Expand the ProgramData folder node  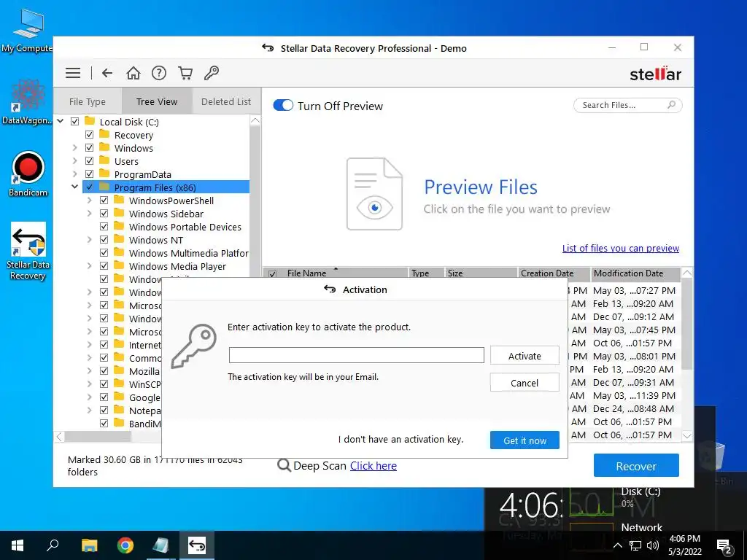click(x=75, y=174)
